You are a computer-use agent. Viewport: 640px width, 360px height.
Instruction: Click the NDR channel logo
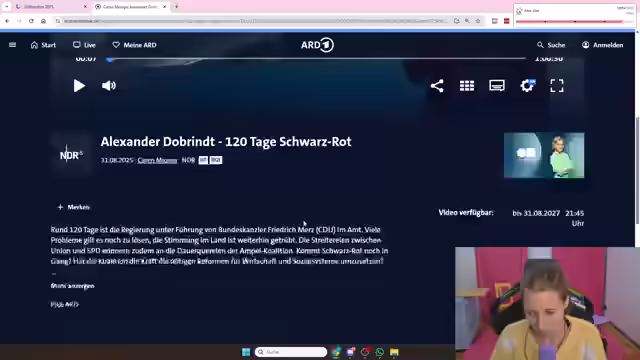(x=71, y=155)
